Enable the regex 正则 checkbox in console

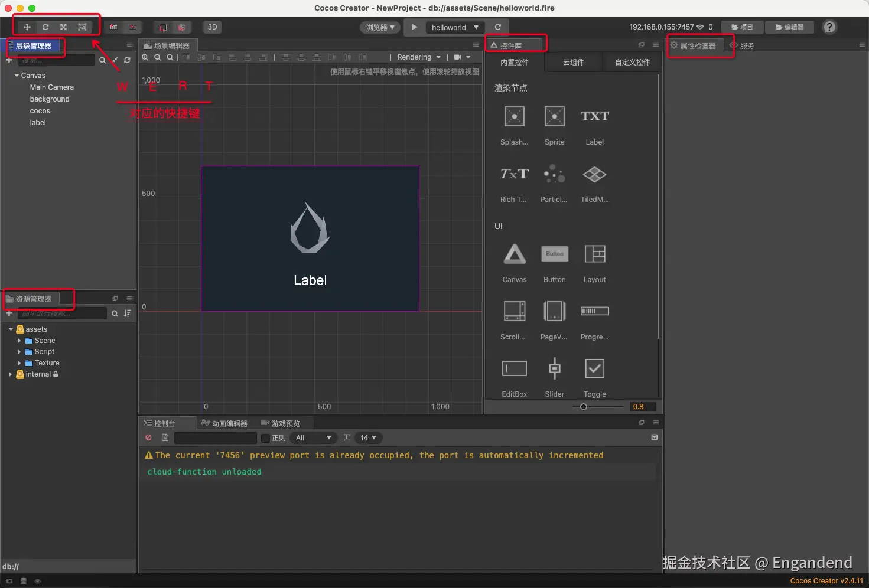(x=266, y=438)
